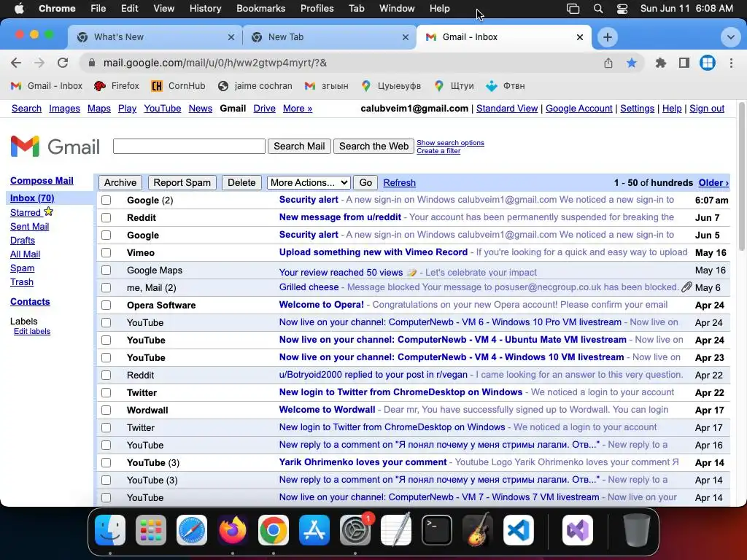Open the Profiles menu

coord(317,9)
